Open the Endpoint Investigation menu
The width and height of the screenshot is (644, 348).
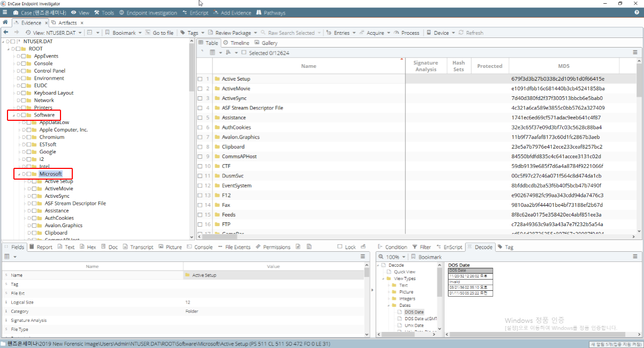coord(148,12)
